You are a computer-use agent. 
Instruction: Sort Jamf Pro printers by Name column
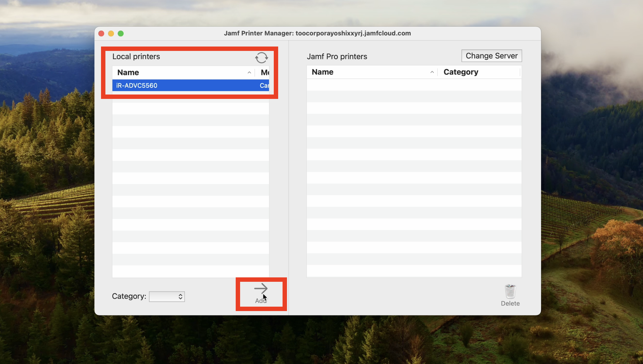click(x=372, y=72)
